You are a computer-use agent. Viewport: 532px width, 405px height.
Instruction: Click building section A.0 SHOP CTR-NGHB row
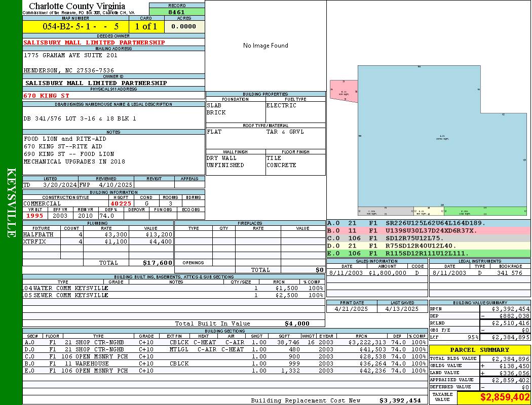[225, 342]
